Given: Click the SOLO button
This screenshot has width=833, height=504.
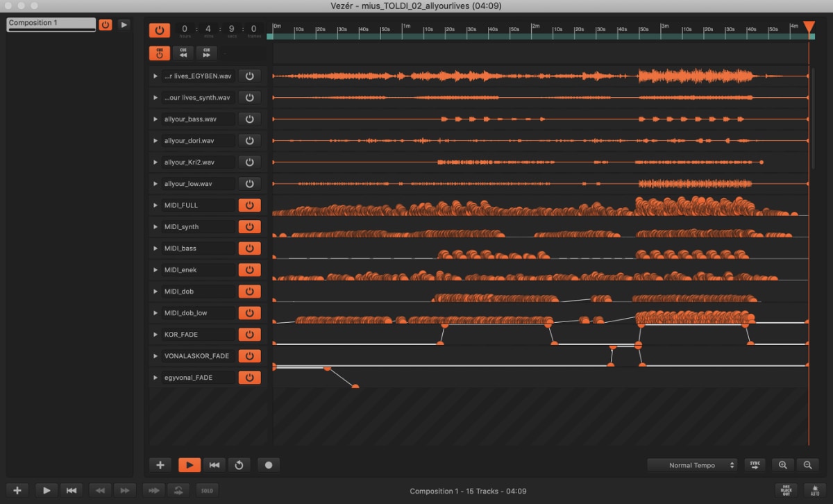Looking at the screenshot, I should (x=206, y=490).
